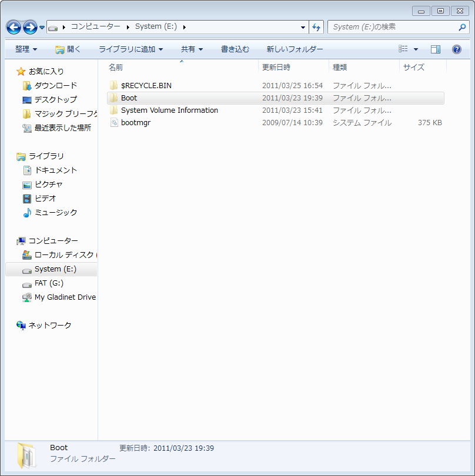475x476 pixels.
Task: Click the ローカル ディスク drive icon
Action: coord(26,255)
